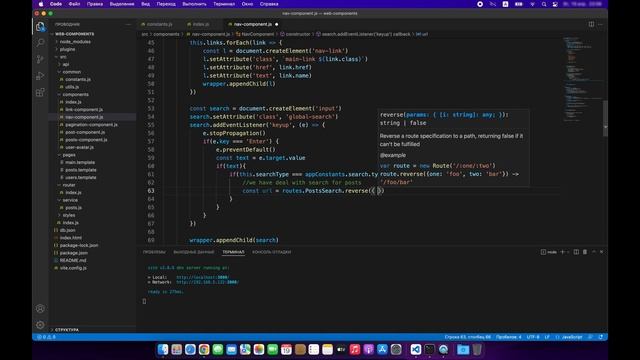
Task: Click the Local localhost:3000 link in the terminal
Action: coord(202,277)
